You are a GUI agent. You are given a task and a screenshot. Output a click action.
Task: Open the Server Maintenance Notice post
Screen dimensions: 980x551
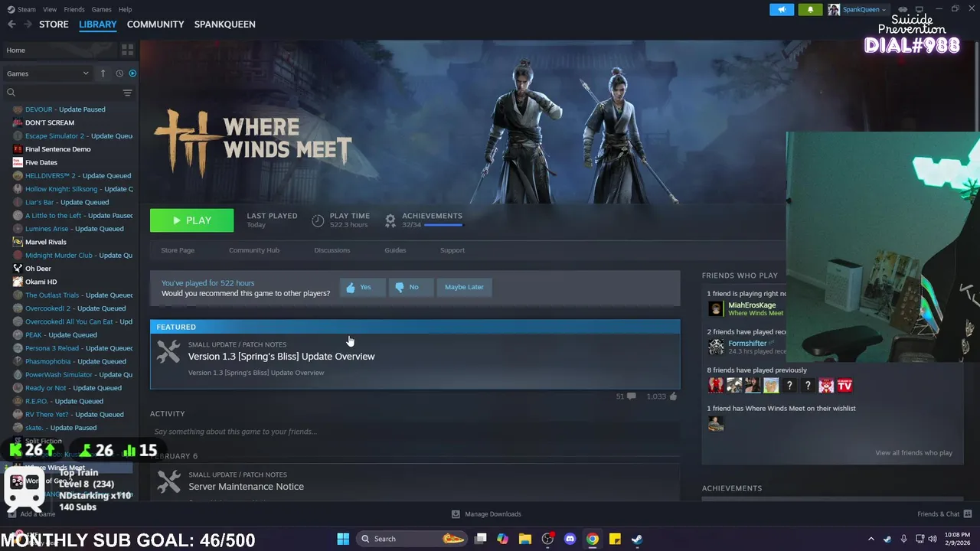pos(246,487)
